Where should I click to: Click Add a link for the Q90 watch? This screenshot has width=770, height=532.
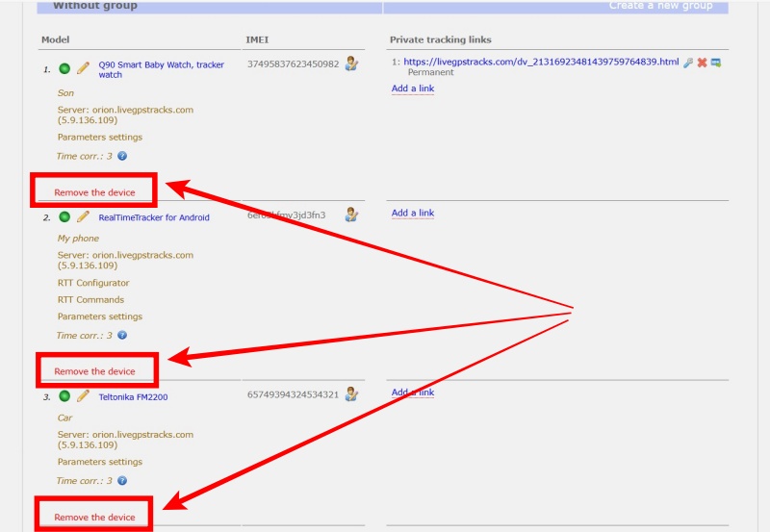412,89
